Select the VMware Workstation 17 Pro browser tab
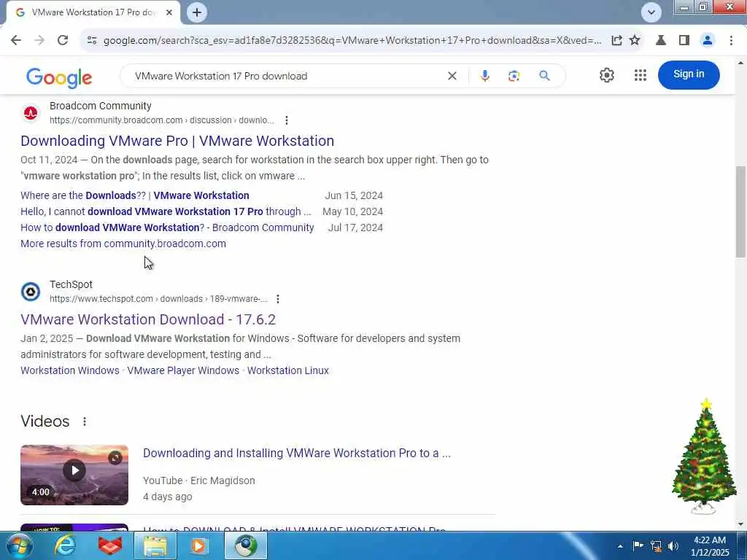Screen dimensions: 747x560 pos(93,12)
